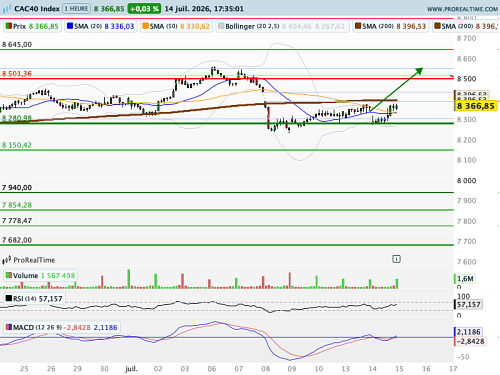Click the green 8 366,85 header price
Image resolution: width=500 pixels, height=375 pixels.
109,9
